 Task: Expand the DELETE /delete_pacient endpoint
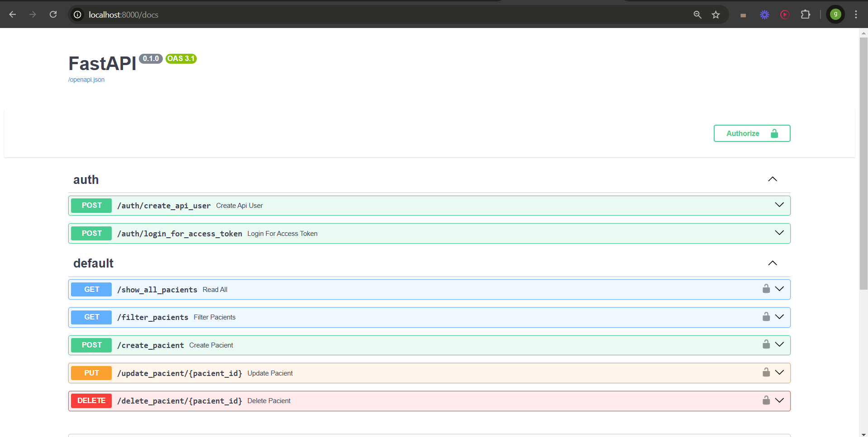point(779,400)
